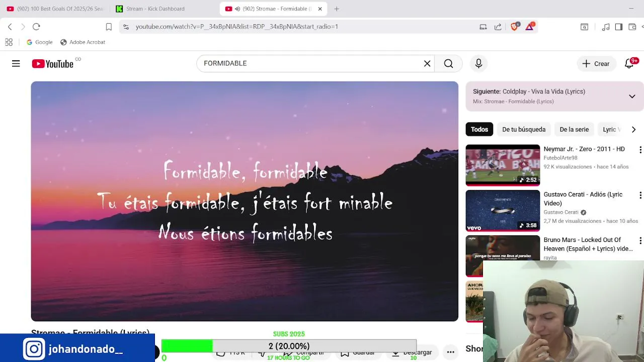The image size is (644, 362).
Task: Clear the search box with X
Action: click(x=427, y=63)
